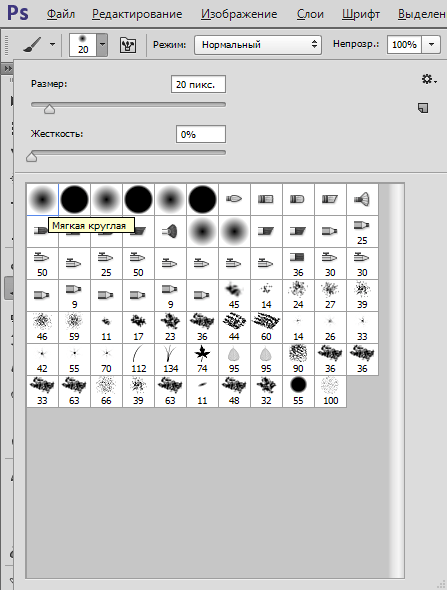Click the Жесткость slider handle
447x590 pixels.
click(32, 157)
